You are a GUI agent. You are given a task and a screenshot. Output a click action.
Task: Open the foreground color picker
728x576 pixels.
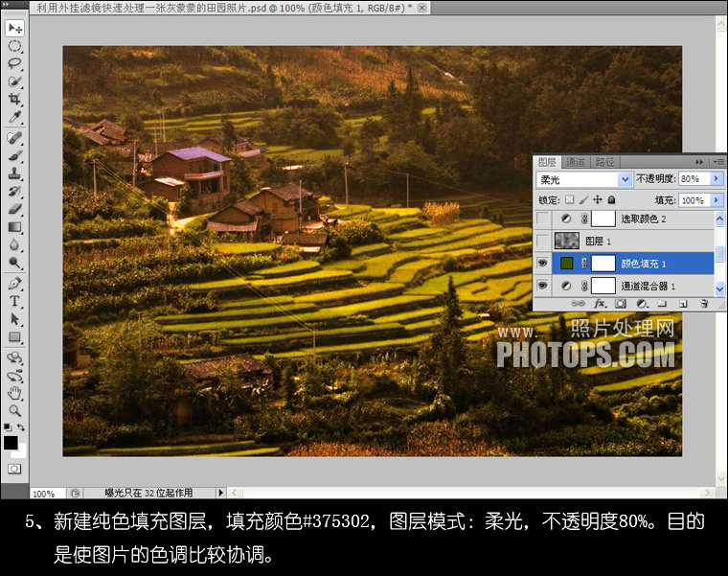(x=11, y=442)
